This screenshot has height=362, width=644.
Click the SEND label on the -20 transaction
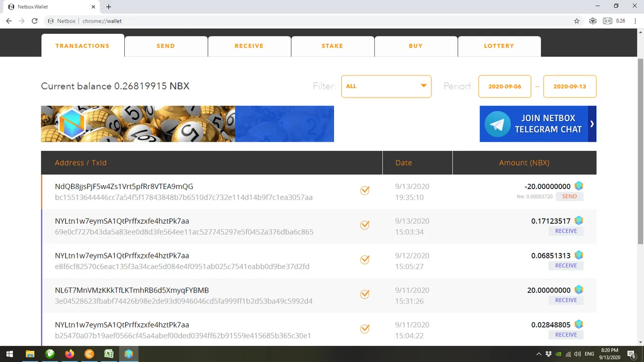pos(570,197)
